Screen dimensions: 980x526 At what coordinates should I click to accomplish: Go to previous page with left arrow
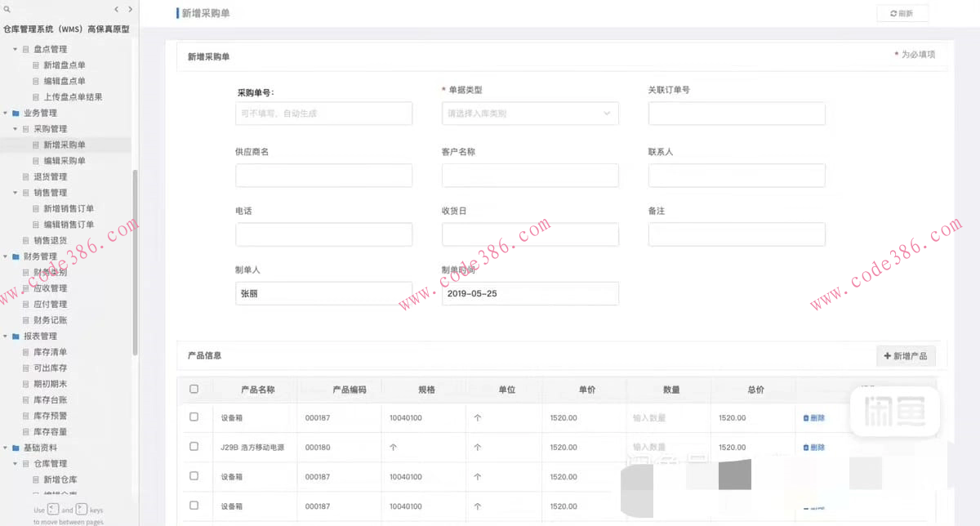[117, 9]
